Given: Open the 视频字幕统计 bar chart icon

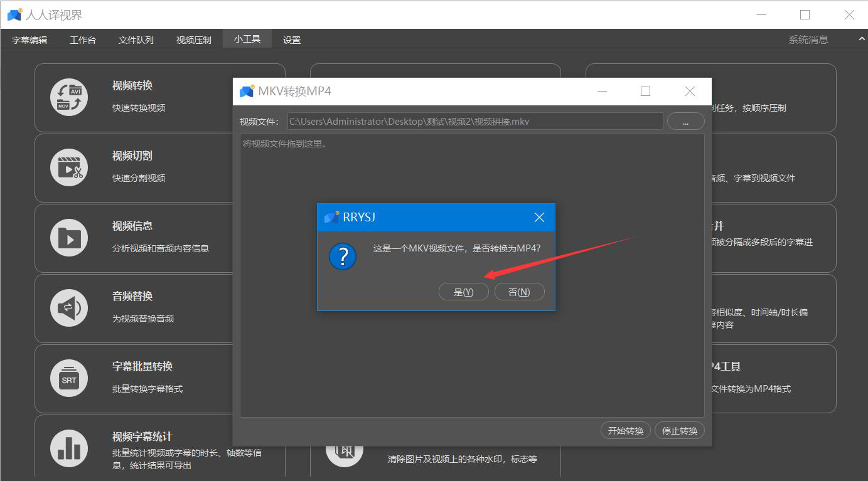Looking at the screenshot, I should pos(69,447).
